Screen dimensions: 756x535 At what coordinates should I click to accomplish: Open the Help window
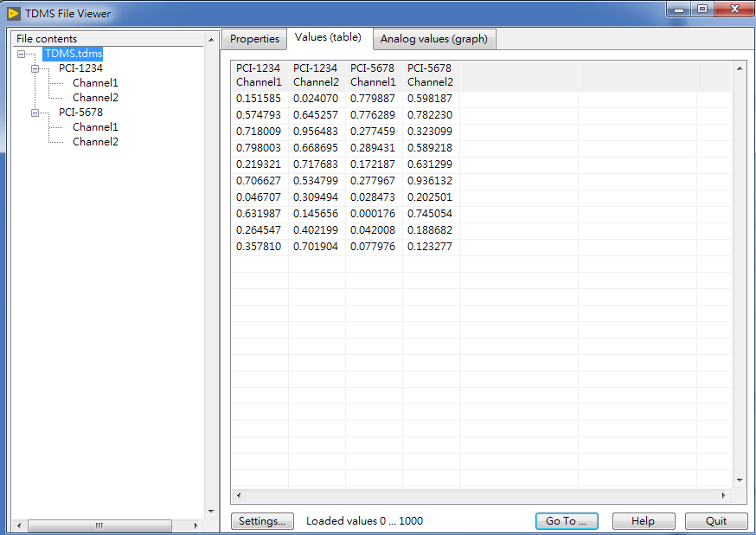click(x=644, y=520)
